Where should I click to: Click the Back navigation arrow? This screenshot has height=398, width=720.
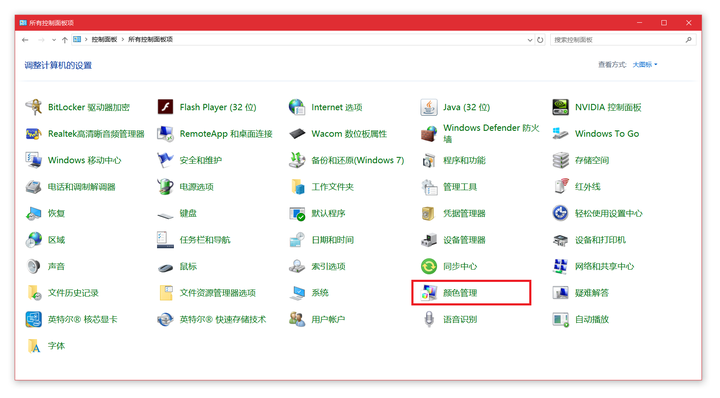point(25,40)
